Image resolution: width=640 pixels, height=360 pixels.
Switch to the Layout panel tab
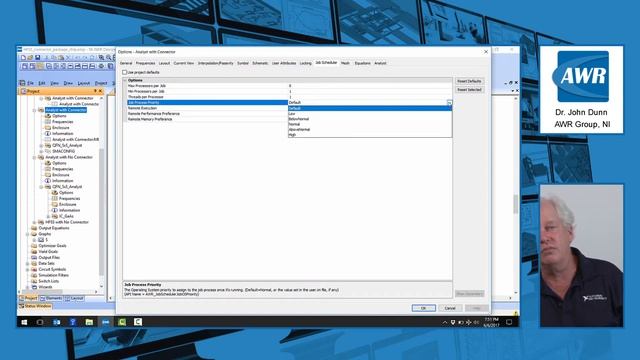(x=74, y=298)
